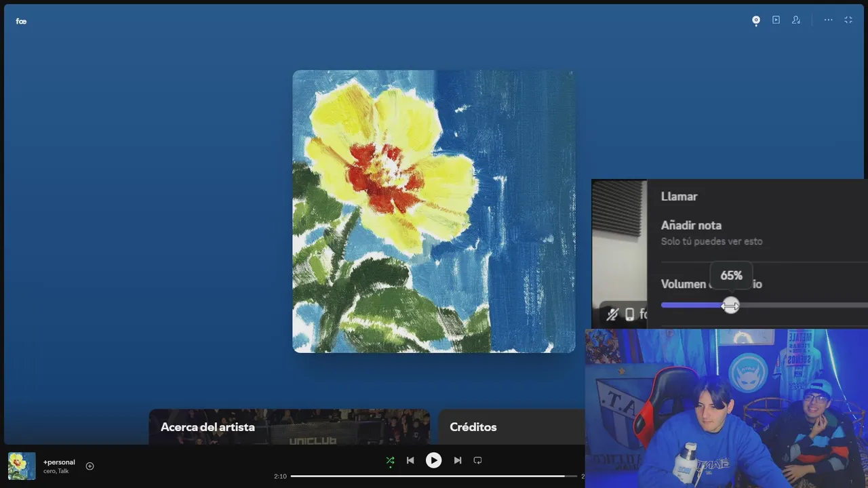
Task: Open the queue icon at top right
Action: 776,20
